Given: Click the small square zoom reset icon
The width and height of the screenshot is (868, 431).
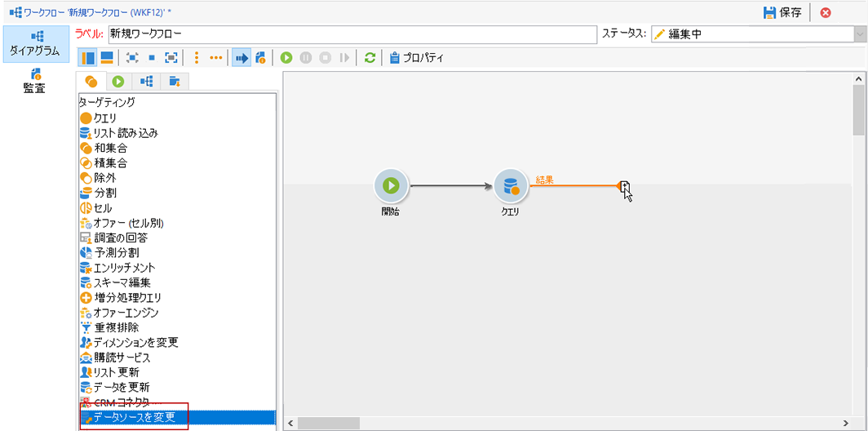Looking at the screenshot, I should pos(151,58).
